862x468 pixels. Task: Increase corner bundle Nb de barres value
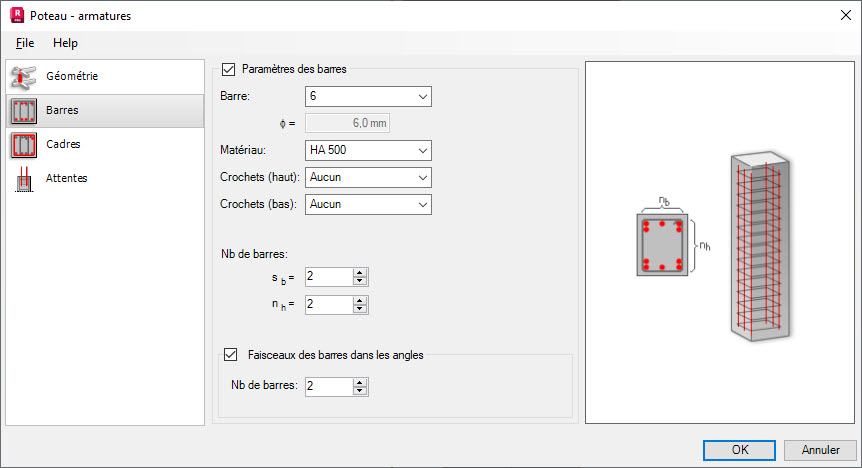(x=360, y=383)
